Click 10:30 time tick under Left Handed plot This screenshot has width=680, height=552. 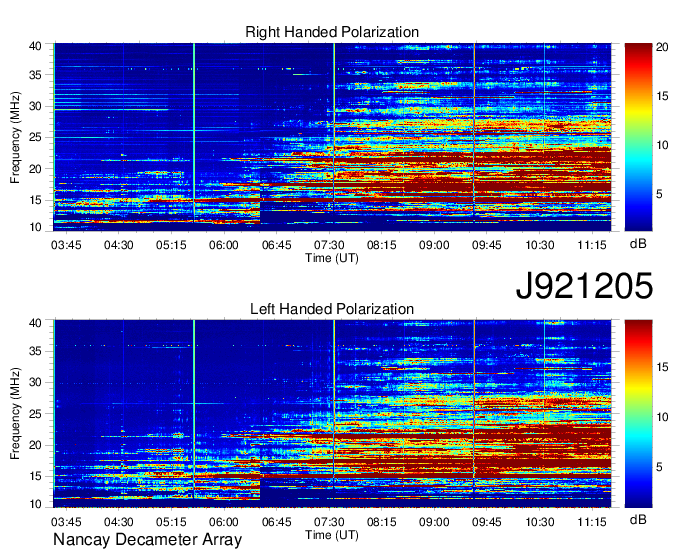coord(539,522)
